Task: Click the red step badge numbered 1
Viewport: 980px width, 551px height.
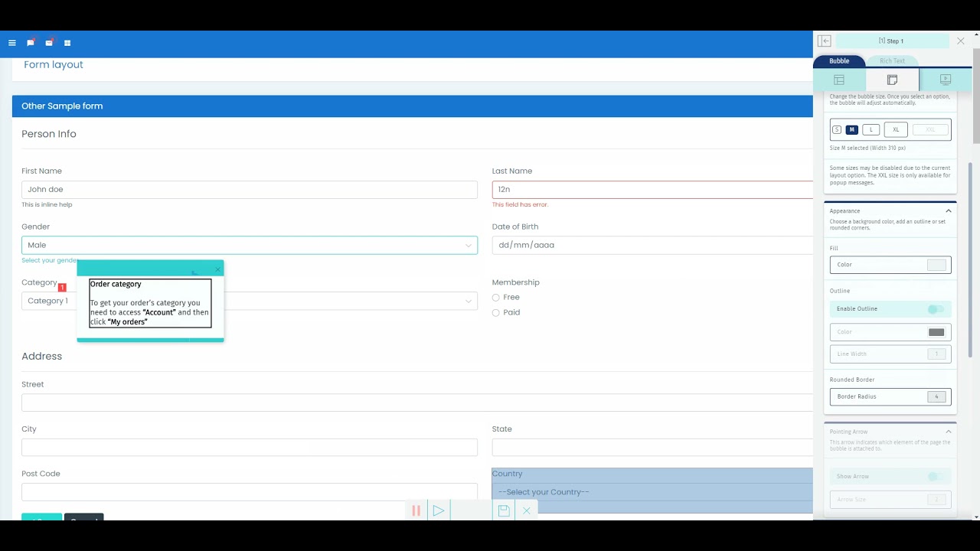Action: (x=62, y=288)
